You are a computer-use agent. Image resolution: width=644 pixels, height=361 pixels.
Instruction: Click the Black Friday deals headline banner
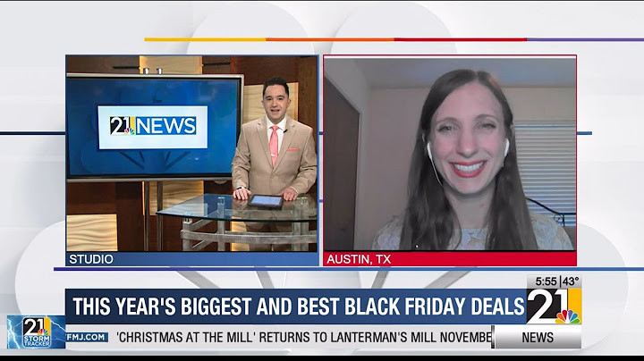pos(296,306)
